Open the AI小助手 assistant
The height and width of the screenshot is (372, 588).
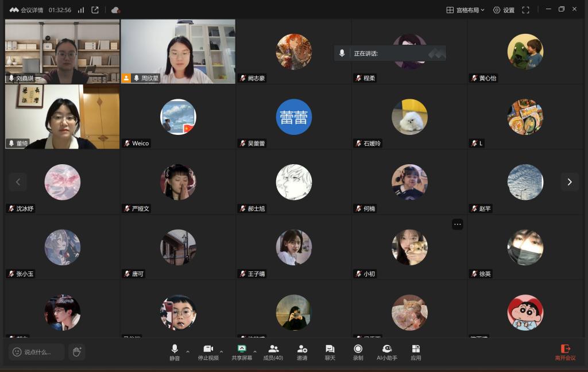pyautogui.click(x=387, y=352)
